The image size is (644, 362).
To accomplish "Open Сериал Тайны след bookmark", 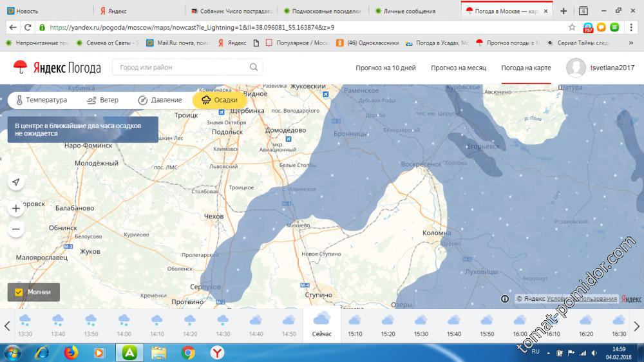I will coord(578,43).
